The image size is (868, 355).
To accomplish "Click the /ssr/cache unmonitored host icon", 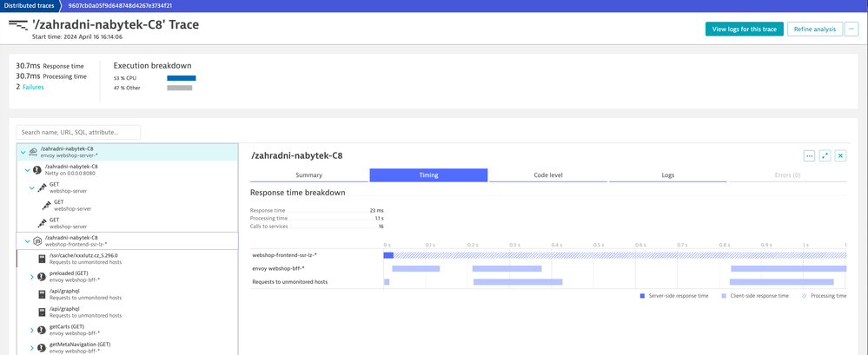I will click(x=42, y=259).
